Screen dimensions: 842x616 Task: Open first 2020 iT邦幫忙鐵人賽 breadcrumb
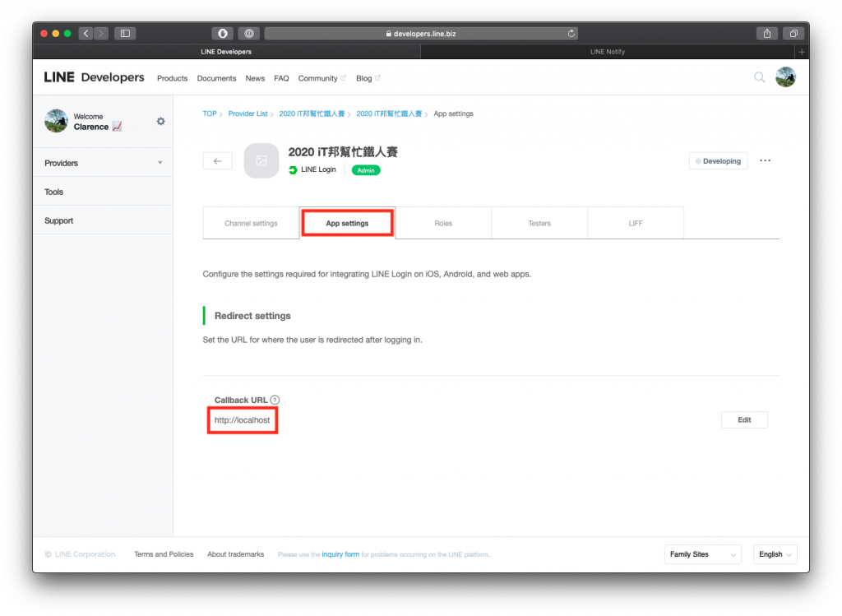[312, 113]
